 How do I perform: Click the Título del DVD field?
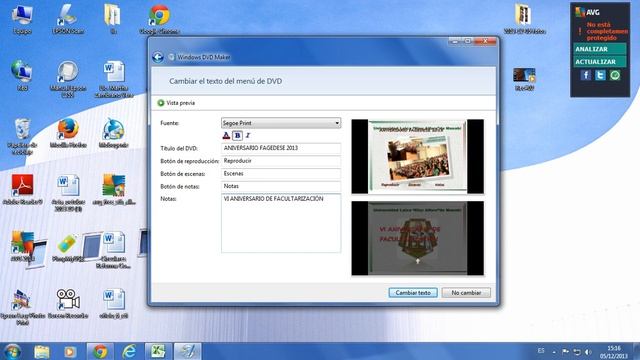pos(281,148)
